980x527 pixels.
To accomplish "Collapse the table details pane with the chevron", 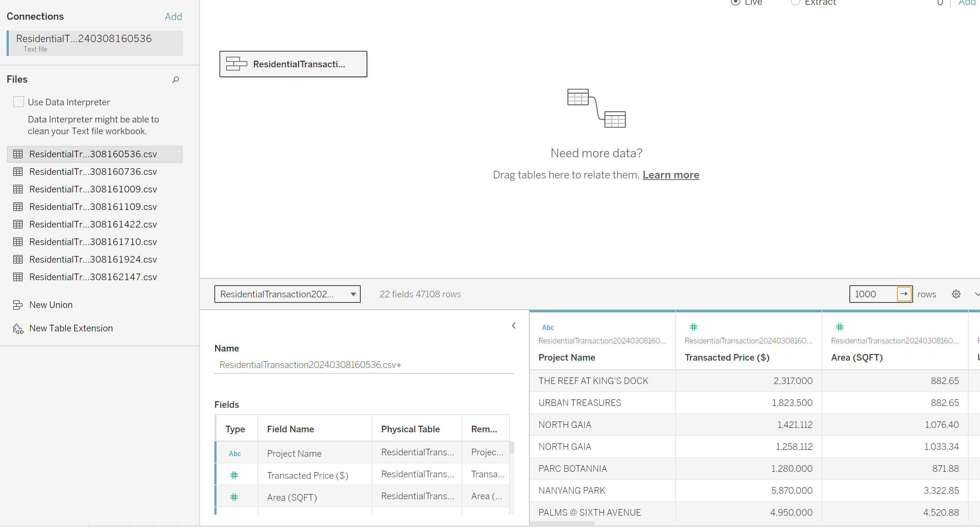I will 514,325.
